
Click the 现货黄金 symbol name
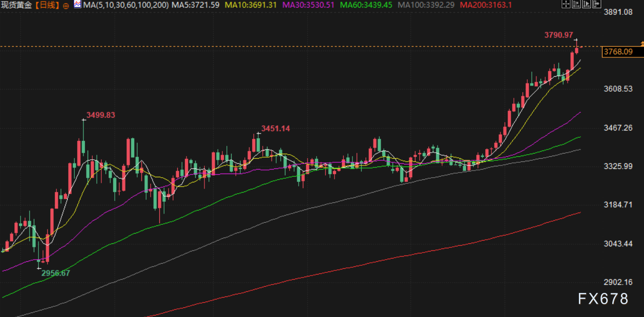click(17, 5)
